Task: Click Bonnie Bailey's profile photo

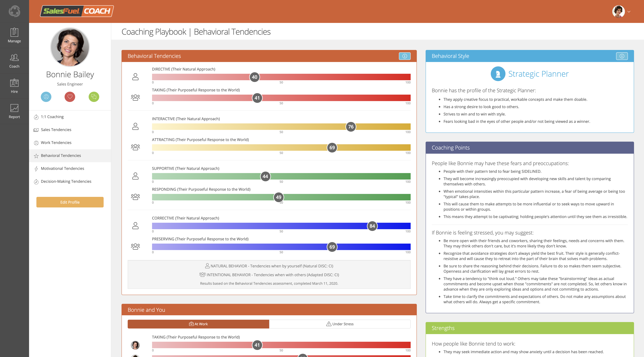Action: [x=70, y=47]
